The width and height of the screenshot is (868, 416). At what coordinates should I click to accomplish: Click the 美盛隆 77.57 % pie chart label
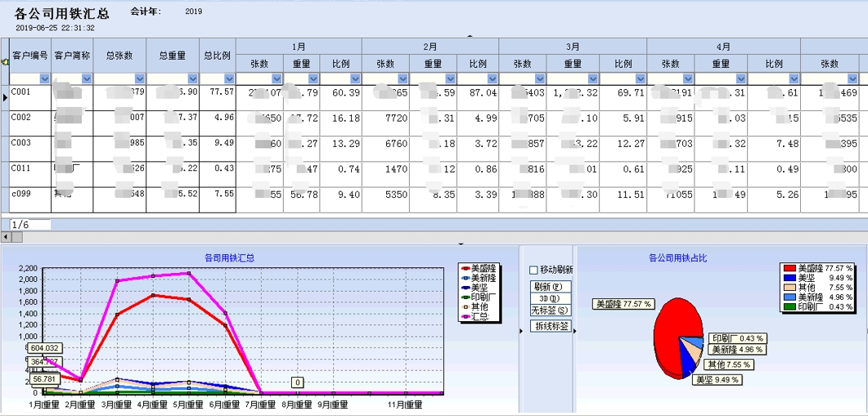(x=623, y=304)
